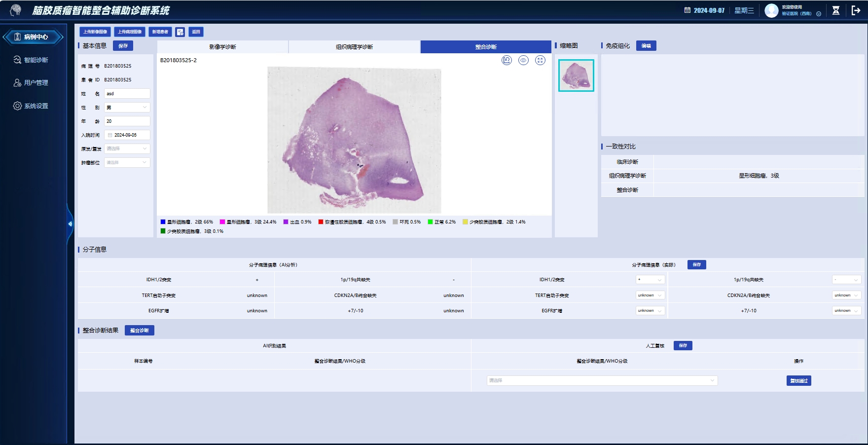Switch to the 组织病理学诊断 tab
Screen dimensions: 868x445
[354, 47]
